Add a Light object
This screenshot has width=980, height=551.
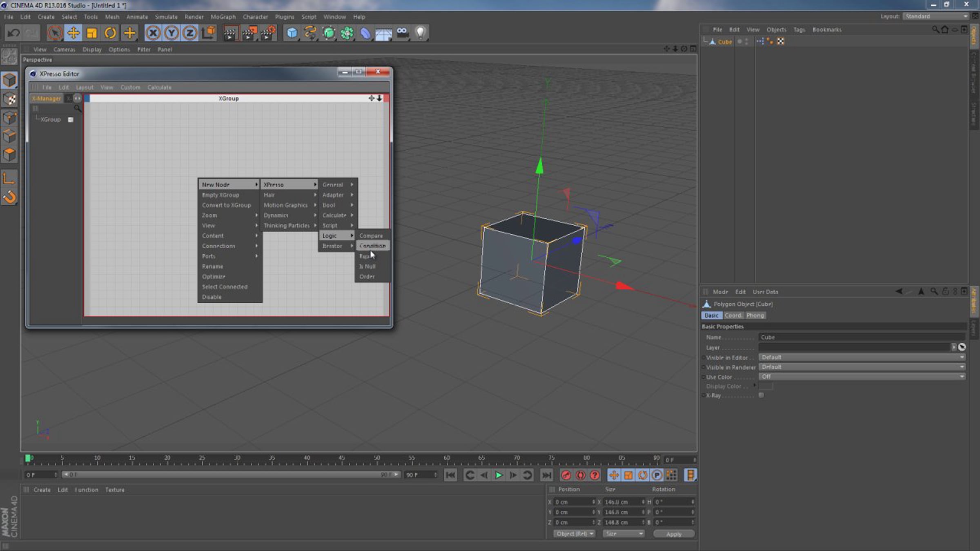tap(421, 33)
